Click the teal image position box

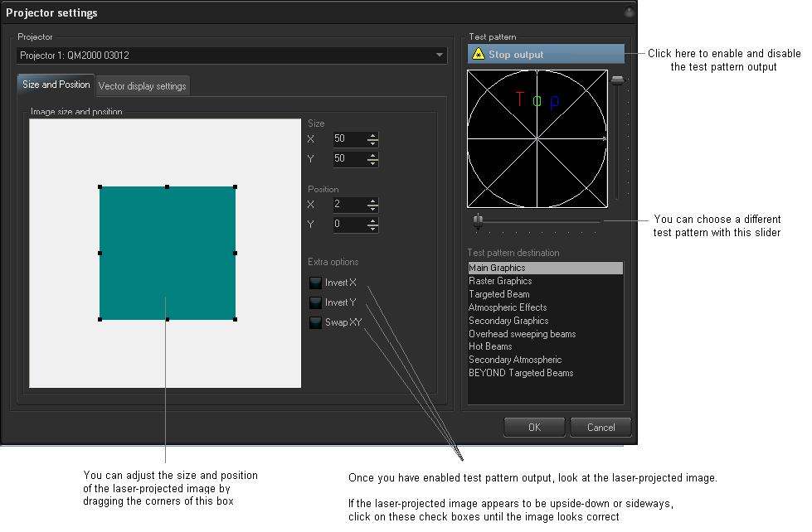tap(168, 253)
